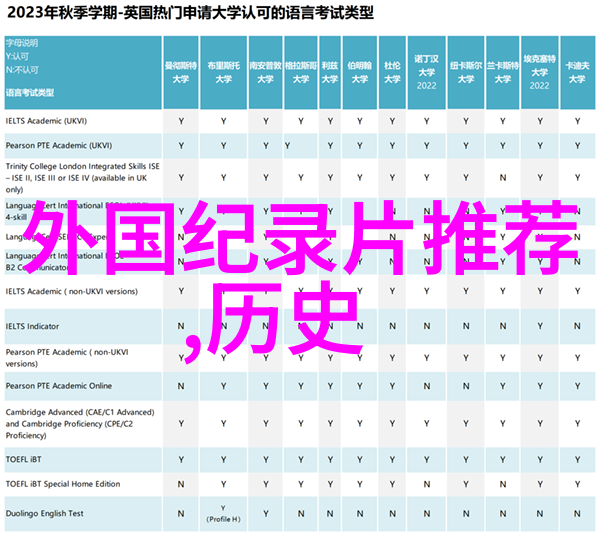Click TOEFL iBT row's Y under 杜伦大学

tap(392, 460)
